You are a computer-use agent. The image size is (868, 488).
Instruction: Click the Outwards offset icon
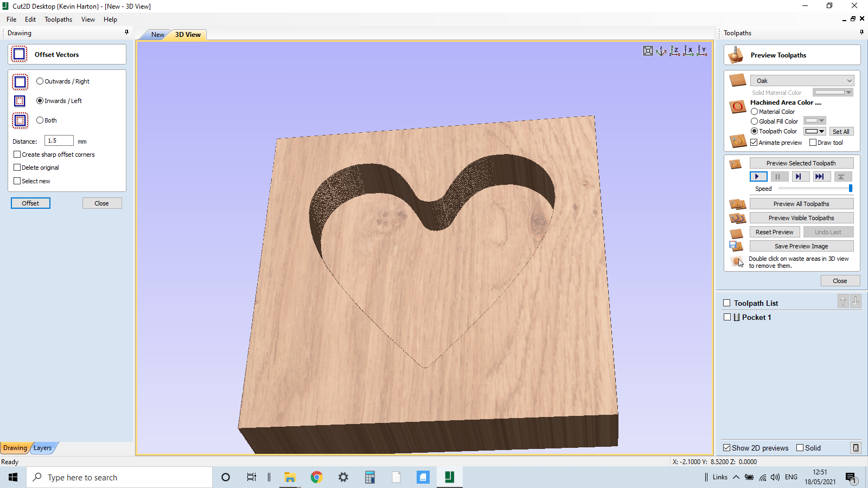click(x=20, y=82)
